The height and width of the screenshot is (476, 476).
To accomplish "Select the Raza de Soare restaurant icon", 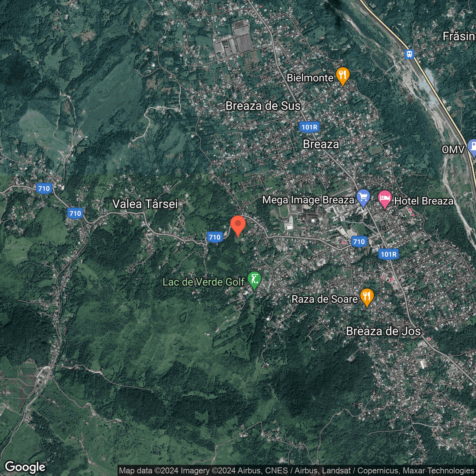I will [367, 297].
